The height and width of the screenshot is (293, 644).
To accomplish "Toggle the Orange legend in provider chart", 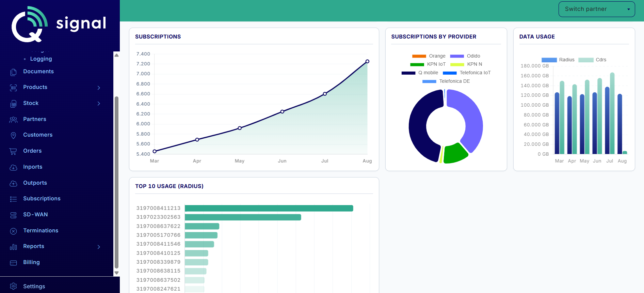I will (429, 56).
